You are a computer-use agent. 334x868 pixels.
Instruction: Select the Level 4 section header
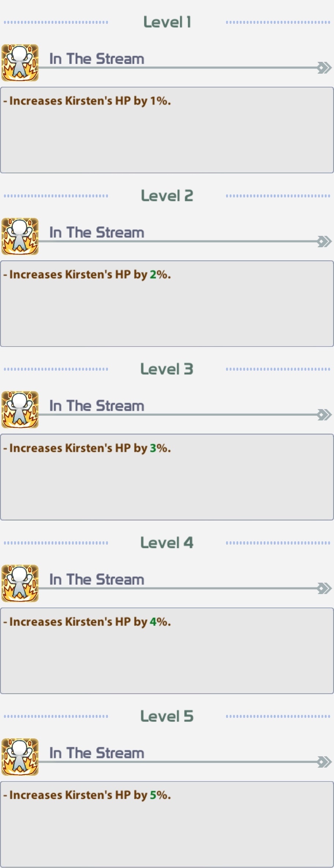(x=167, y=542)
